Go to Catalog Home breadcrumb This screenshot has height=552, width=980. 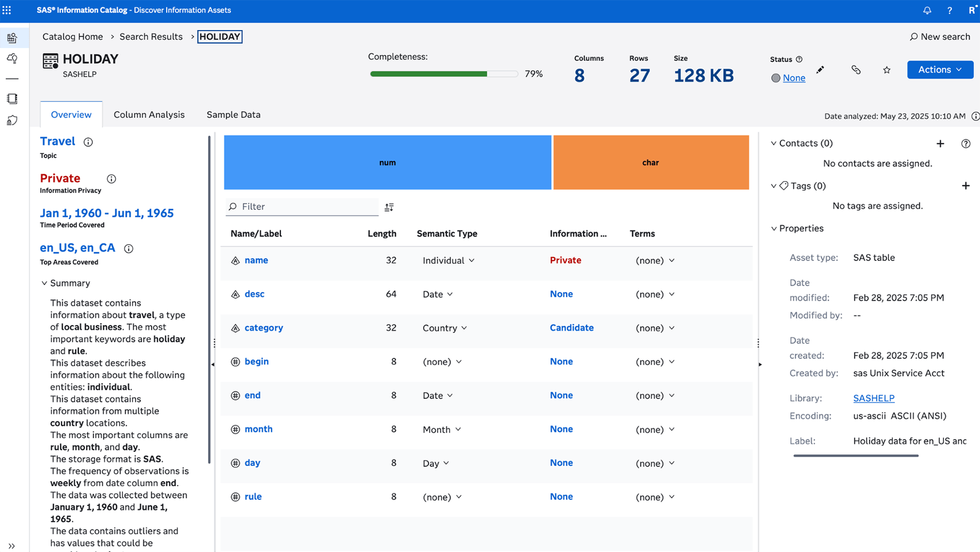click(x=72, y=37)
